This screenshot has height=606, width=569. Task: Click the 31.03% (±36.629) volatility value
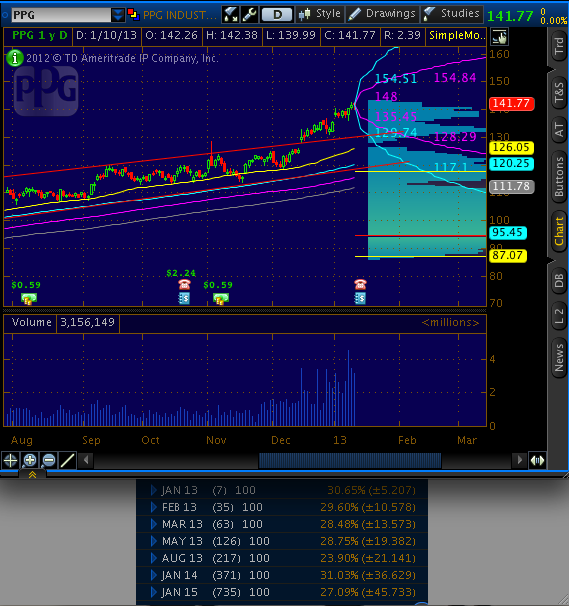click(368, 575)
